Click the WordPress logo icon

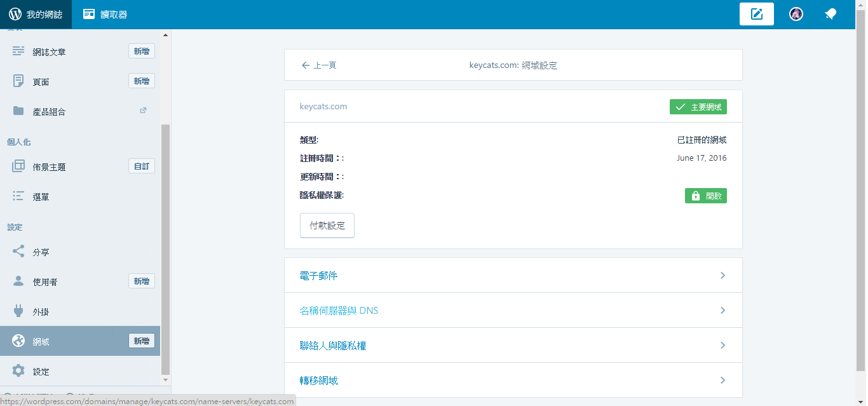15,14
